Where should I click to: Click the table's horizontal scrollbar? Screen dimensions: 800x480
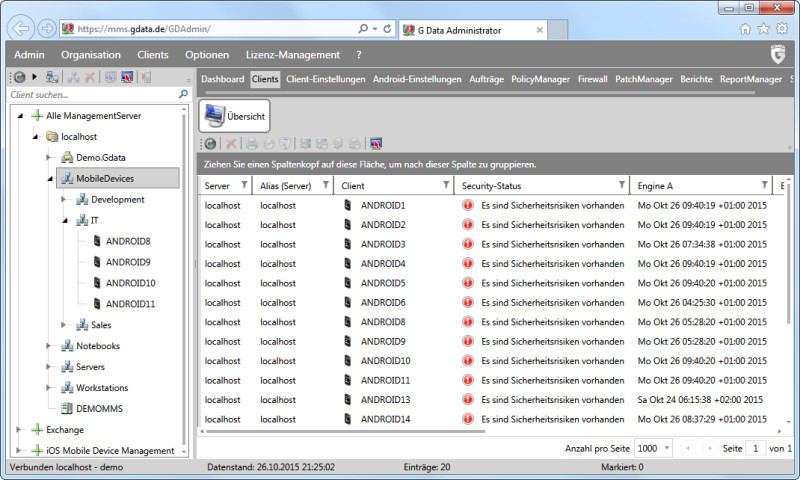345,432
